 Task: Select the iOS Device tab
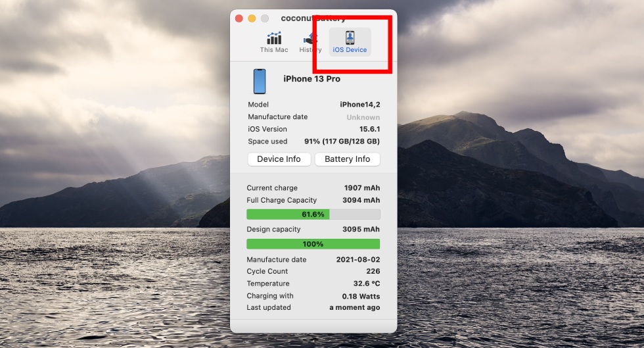click(350, 42)
